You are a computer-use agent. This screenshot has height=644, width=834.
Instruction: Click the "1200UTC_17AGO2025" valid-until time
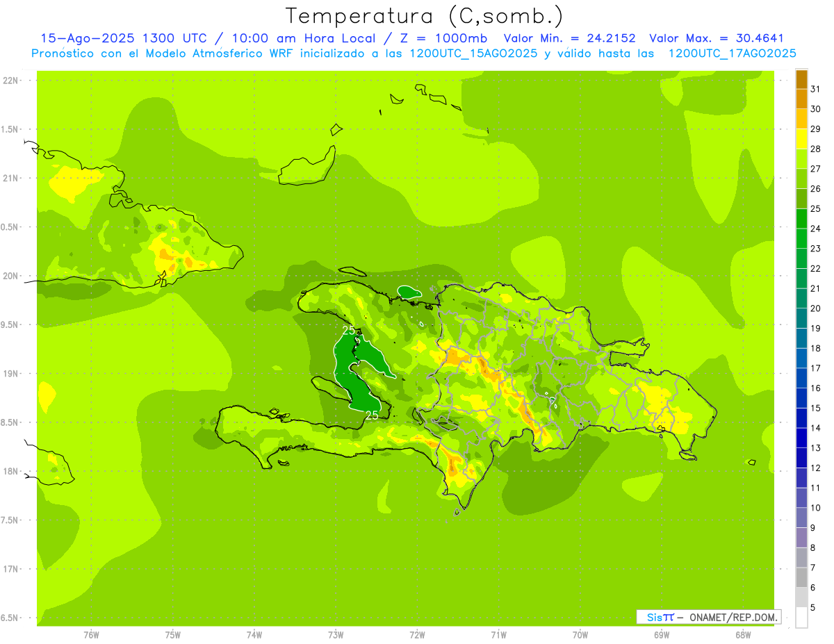[x=733, y=53]
